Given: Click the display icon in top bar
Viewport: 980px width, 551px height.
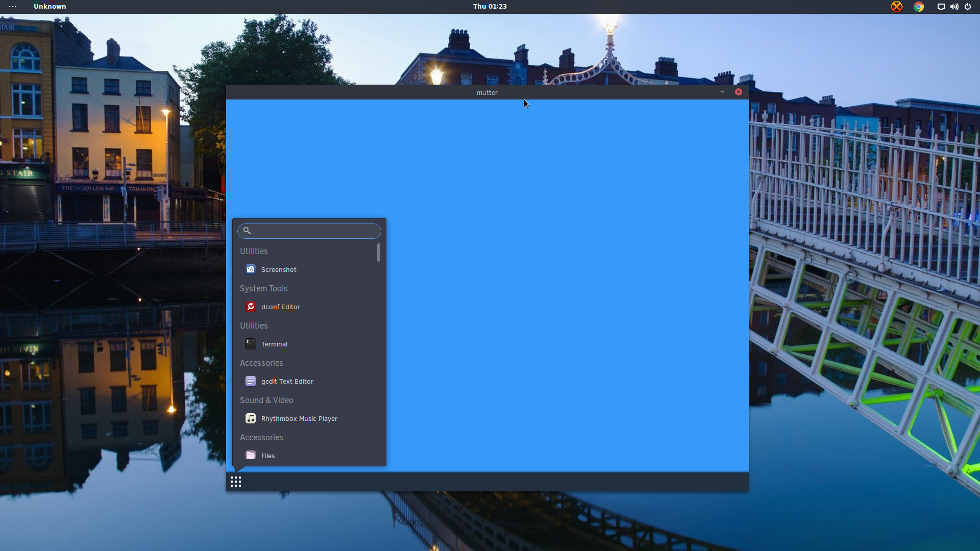Looking at the screenshot, I should (941, 7).
